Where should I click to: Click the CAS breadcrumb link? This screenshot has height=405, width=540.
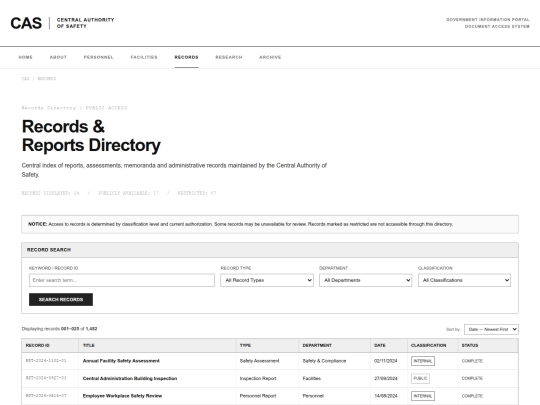point(25,79)
